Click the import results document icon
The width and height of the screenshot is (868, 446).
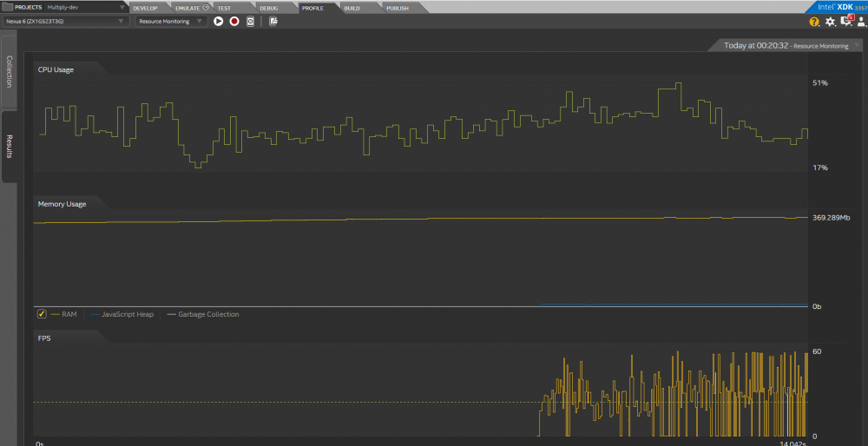point(273,22)
